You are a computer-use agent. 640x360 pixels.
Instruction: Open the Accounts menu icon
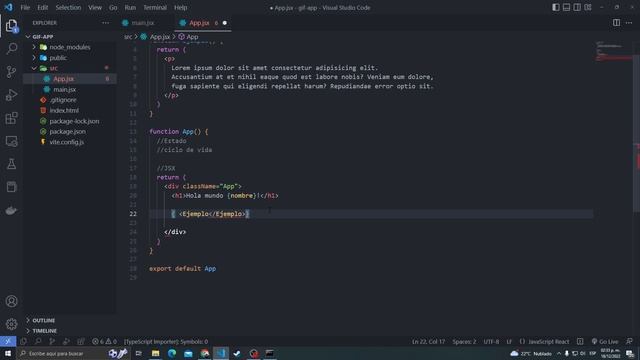11,301
